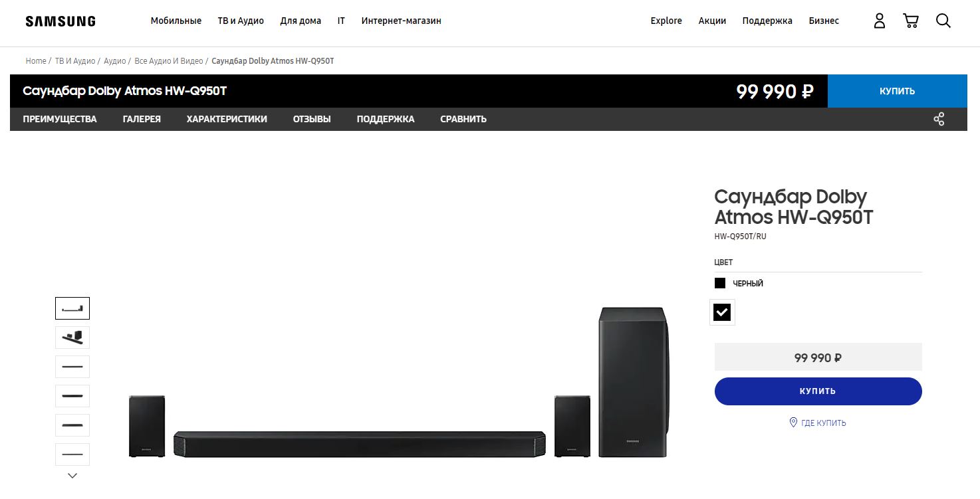Open the user account icon
The height and width of the screenshot is (499, 980).
click(x=879, y=21)
